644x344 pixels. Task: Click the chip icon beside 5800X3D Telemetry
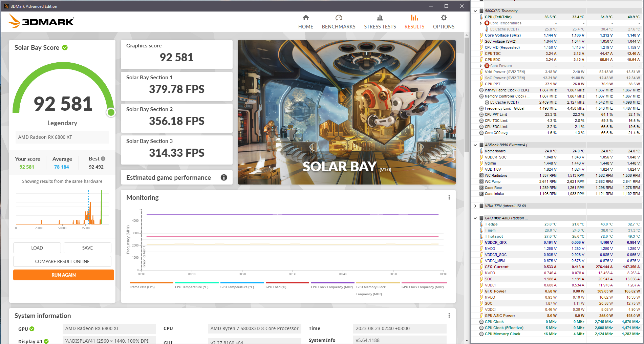click(x=481, y=11)
